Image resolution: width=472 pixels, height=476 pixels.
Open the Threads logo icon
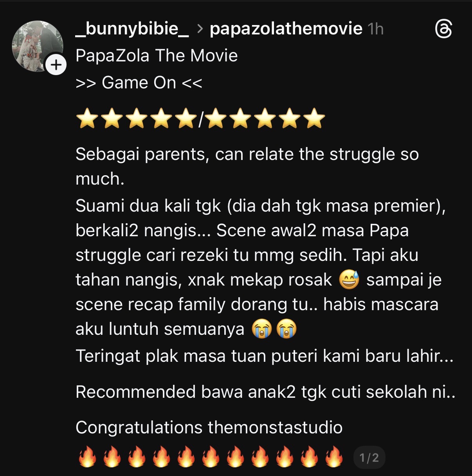point(443,29)
